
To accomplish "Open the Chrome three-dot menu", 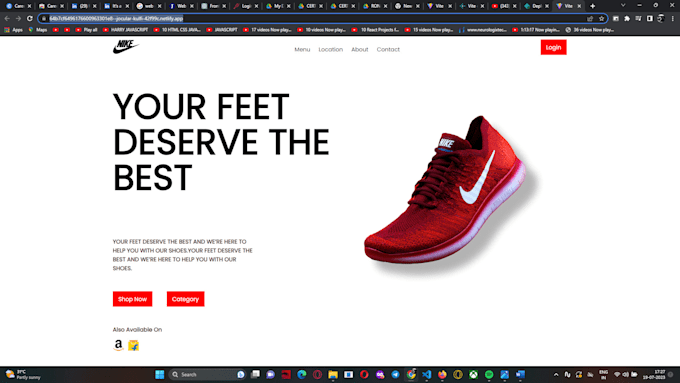I will tap(673, 19).
